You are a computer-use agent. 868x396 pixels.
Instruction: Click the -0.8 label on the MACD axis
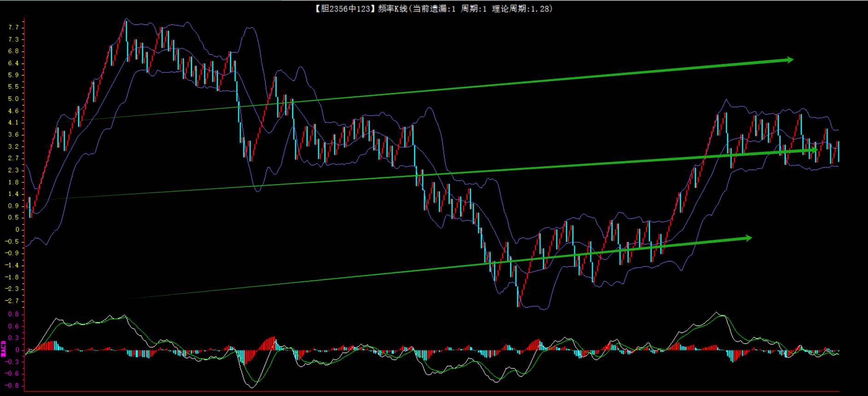click(12, 386)
